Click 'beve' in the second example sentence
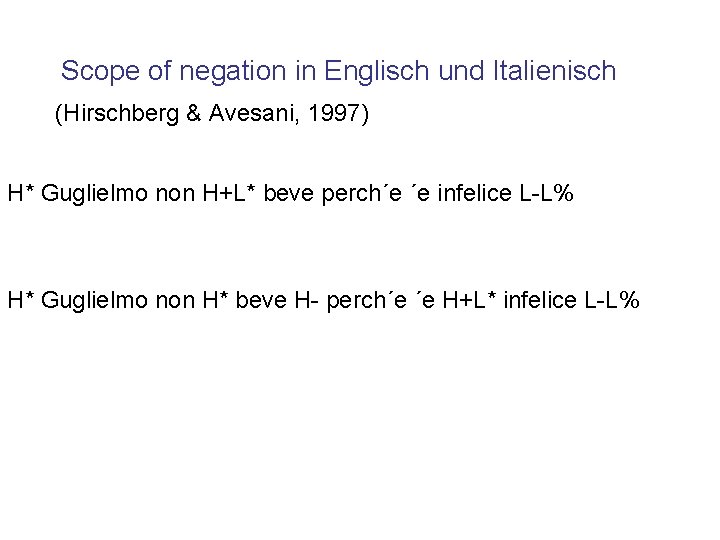Screen dimensions: 720x540 (x=260, y=300)
